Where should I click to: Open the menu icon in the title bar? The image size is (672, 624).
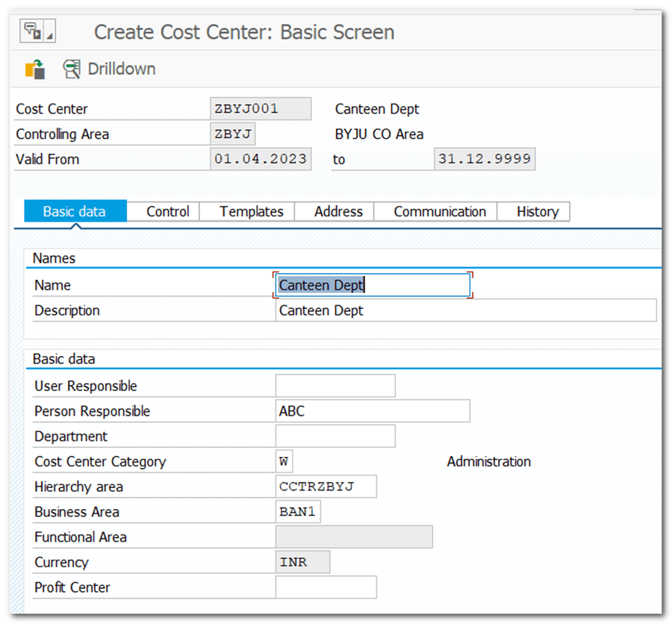point(37,31)
